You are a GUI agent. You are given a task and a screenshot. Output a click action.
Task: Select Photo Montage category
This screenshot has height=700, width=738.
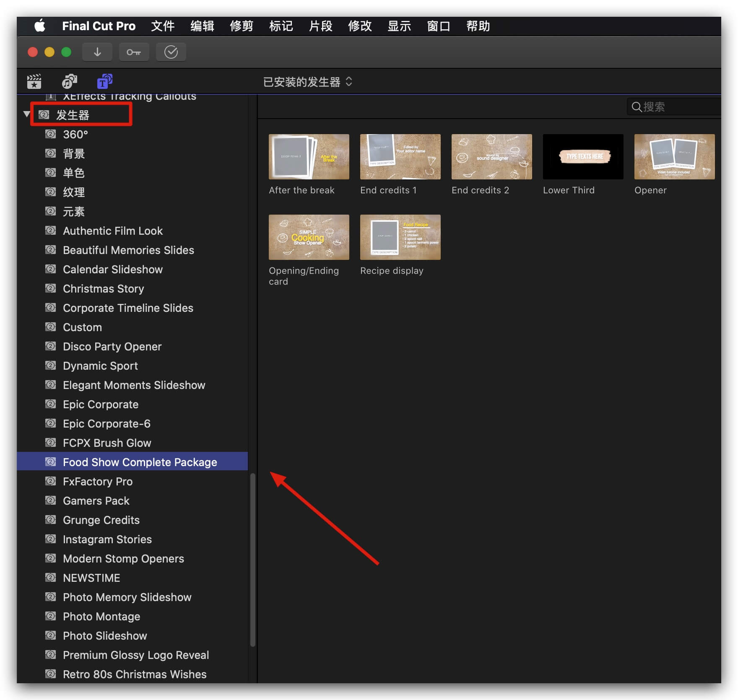coord(132,616)
